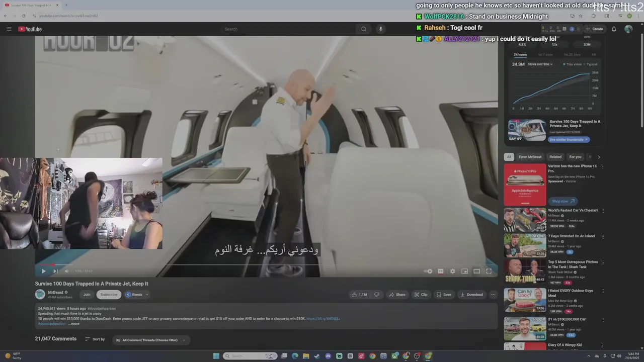Screen dimensions: 644x362
Task: Play the video
Action: tap(43, 271)
